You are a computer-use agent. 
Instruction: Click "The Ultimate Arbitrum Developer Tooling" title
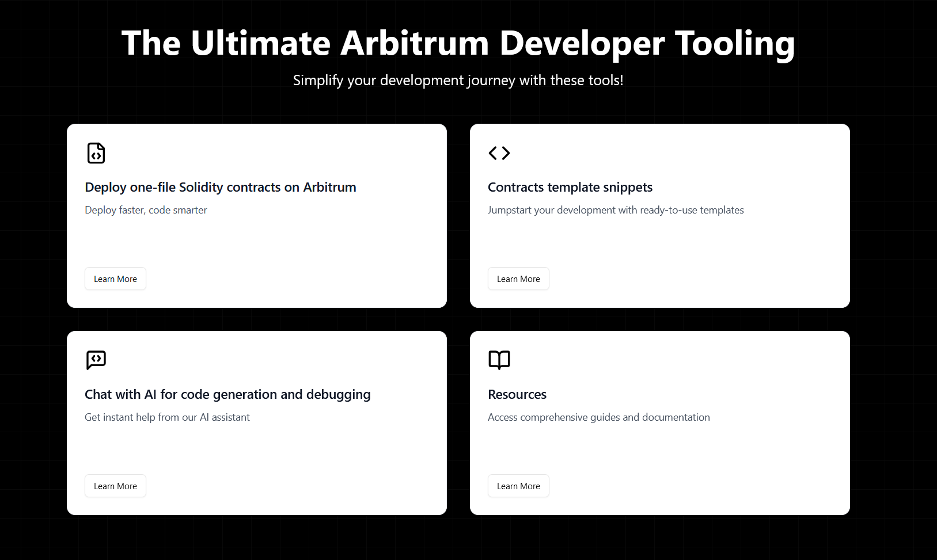point(458,43)
